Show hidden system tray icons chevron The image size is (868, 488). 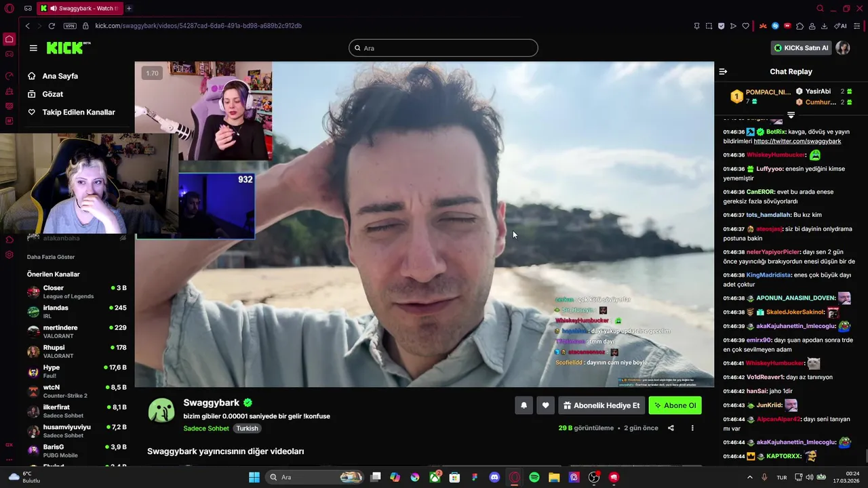[750, 477]
